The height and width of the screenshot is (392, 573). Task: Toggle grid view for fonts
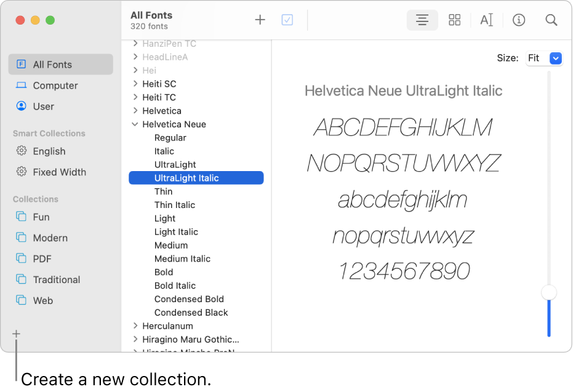pos(454,20)
